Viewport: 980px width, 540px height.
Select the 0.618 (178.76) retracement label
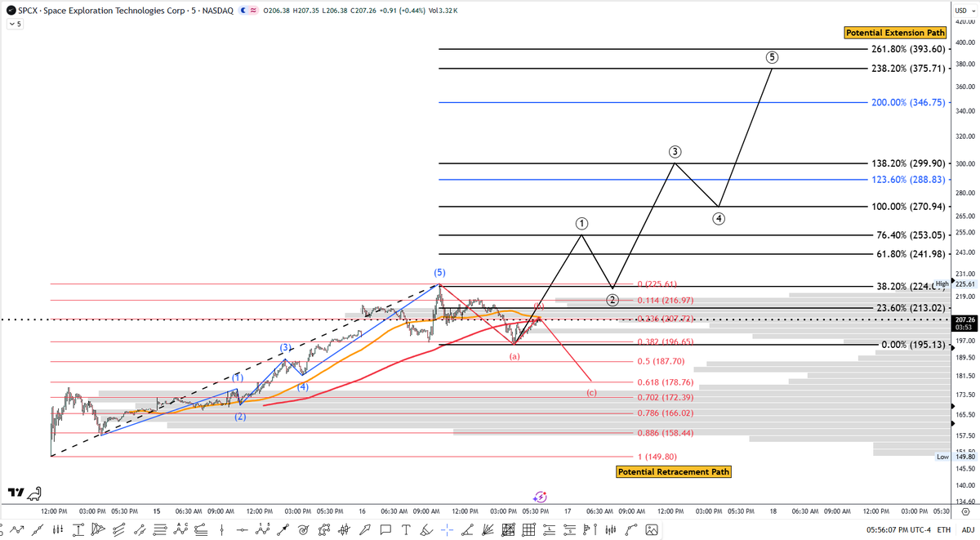point(666,382)
